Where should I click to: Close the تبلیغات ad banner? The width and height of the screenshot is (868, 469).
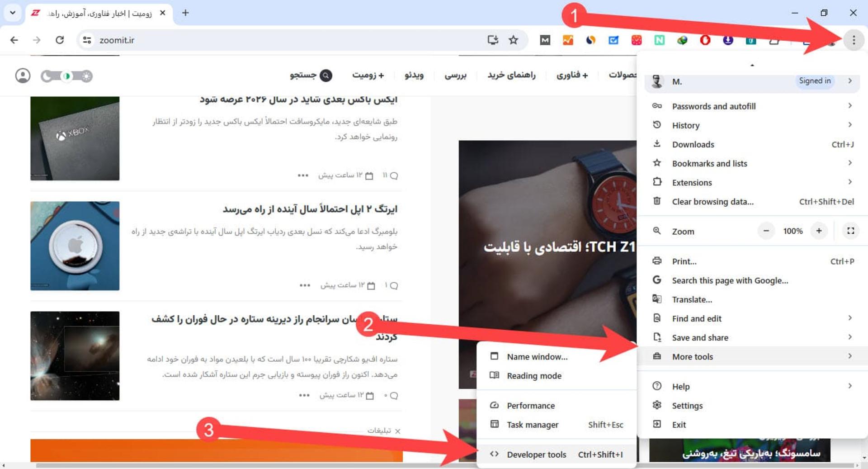coord(397,431)
